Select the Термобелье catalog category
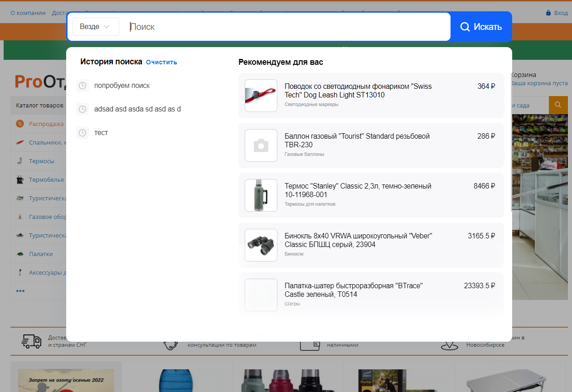This screenshot has height=392, width=572. 46,180
